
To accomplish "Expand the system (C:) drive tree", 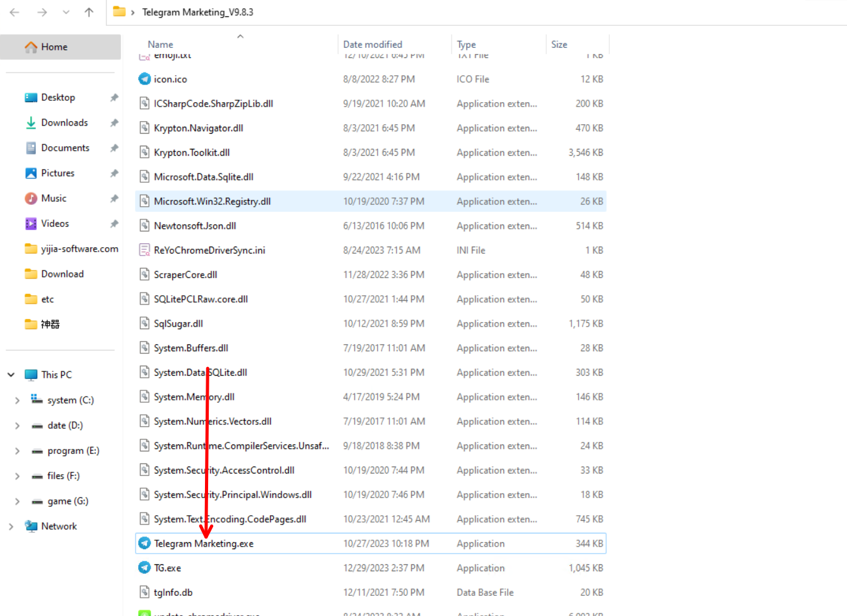I will 17,400.
